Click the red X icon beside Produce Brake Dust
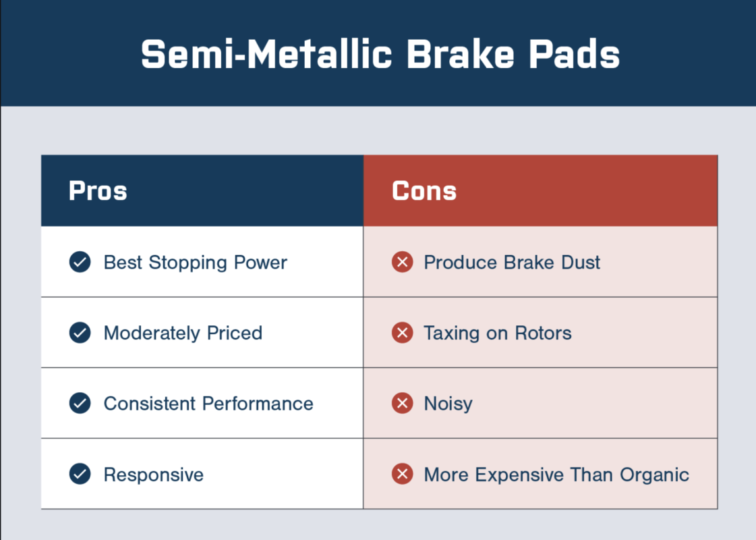Screen dimensions: 756x540 (x=402, y=262)
